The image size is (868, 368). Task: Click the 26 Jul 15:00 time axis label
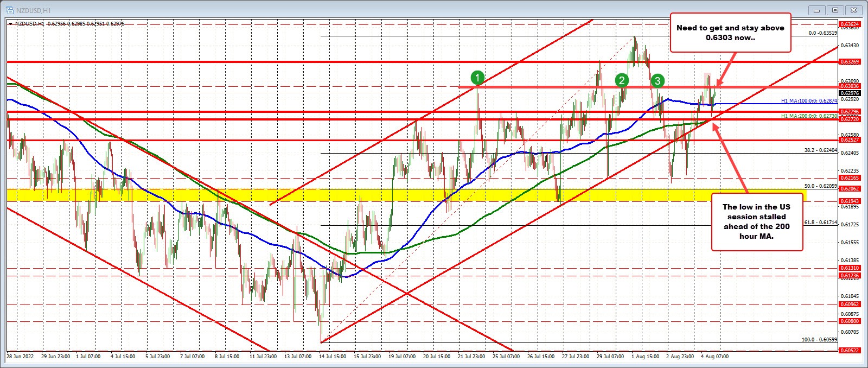point(541,357)
